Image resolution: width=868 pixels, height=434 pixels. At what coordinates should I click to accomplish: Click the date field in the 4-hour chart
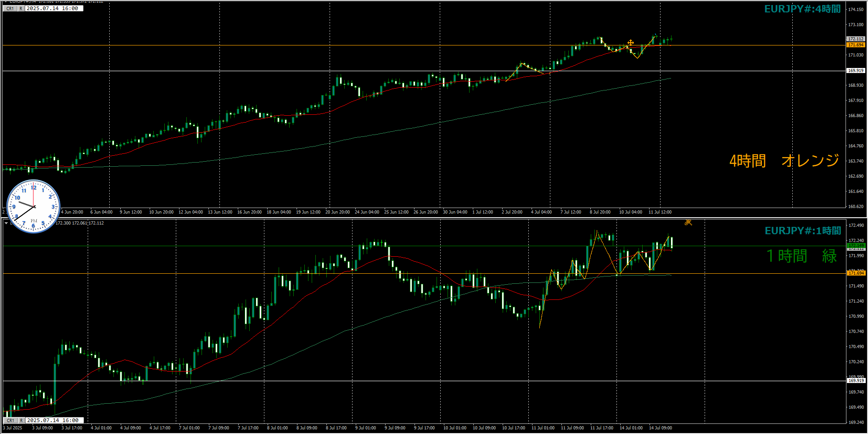tap(54, 8)
